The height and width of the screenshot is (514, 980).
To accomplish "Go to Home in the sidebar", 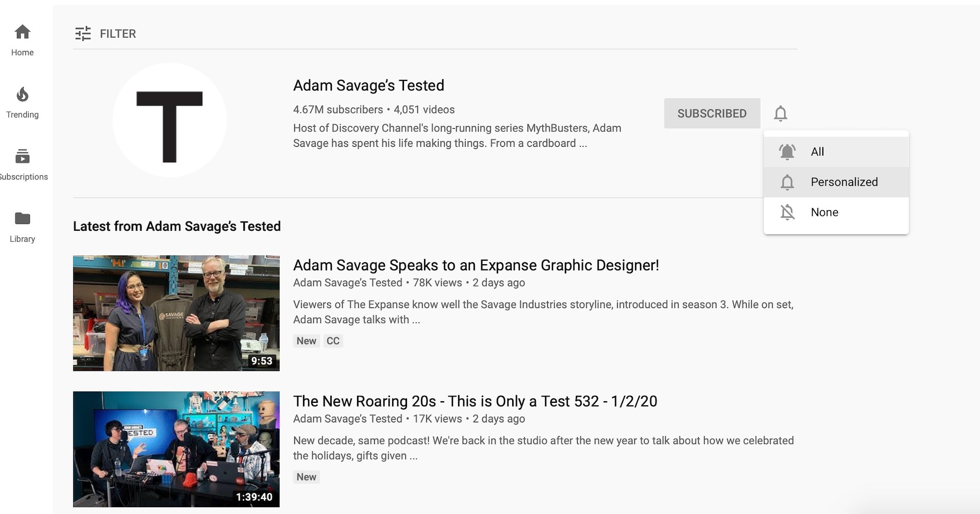I will pos(22,40).
